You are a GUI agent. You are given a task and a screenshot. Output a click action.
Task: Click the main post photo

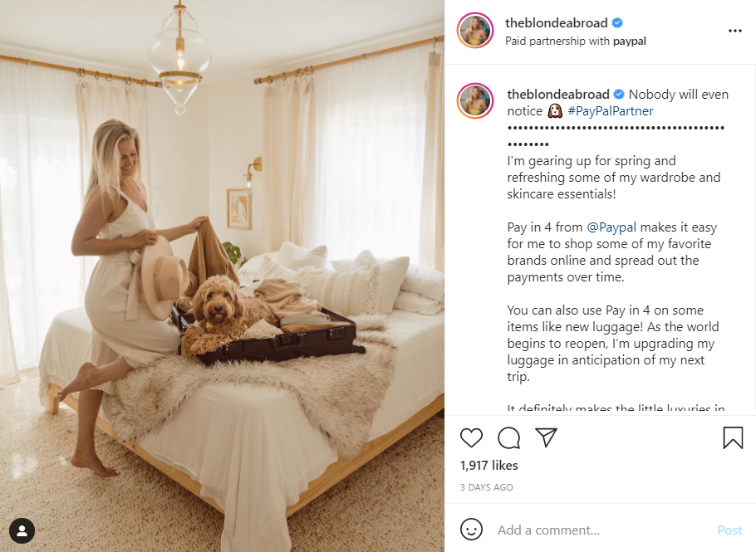click(222, 276)
